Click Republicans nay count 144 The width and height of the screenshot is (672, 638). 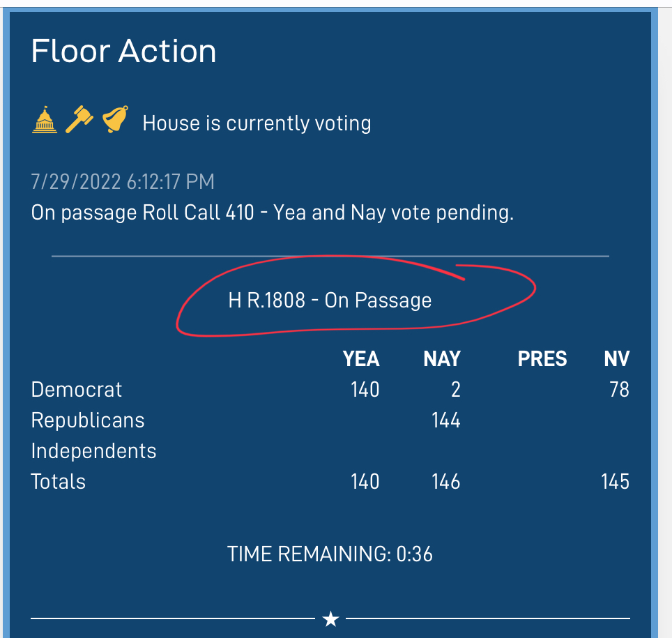(445, 420)
